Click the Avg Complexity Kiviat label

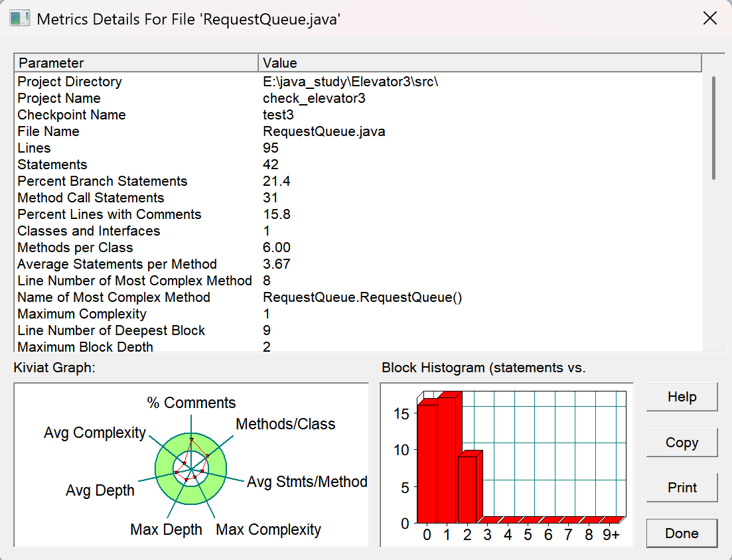[x=95, y=433]
